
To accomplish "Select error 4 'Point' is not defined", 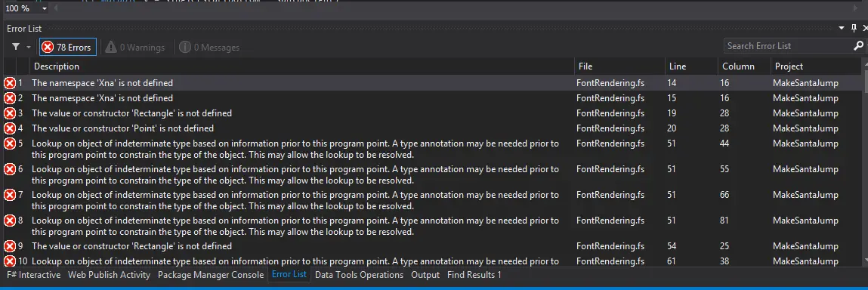I will coord(123,128).
